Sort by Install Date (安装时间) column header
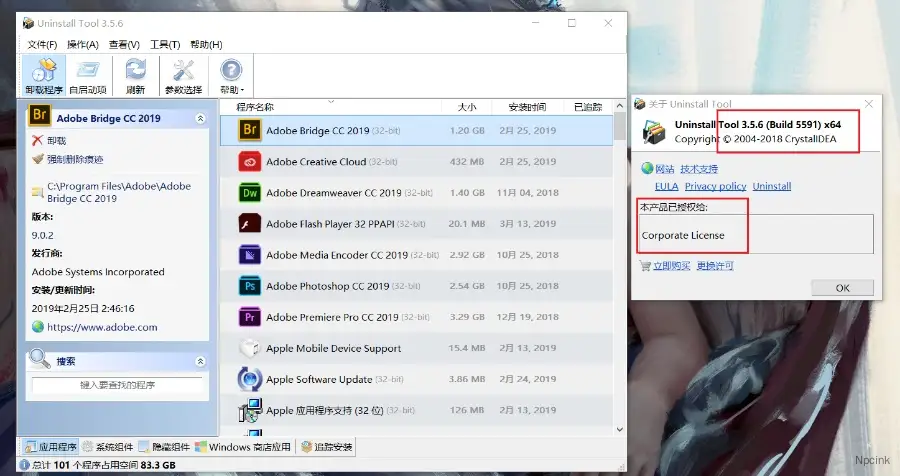 point(527,107)
